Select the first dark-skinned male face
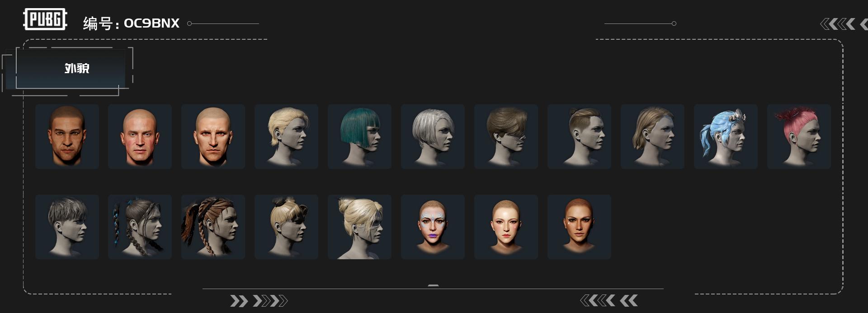 [x=67, y=136]
